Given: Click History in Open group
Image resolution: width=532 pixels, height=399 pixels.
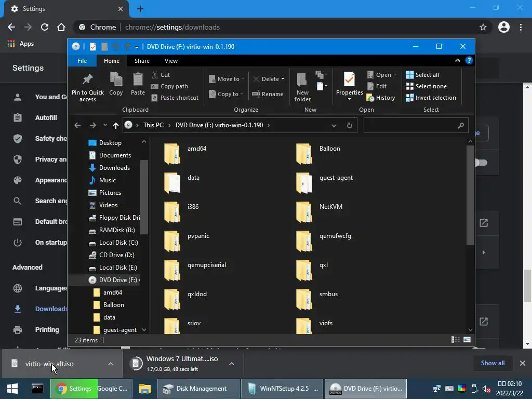Looking at the screenshot, I should (381, 98).
